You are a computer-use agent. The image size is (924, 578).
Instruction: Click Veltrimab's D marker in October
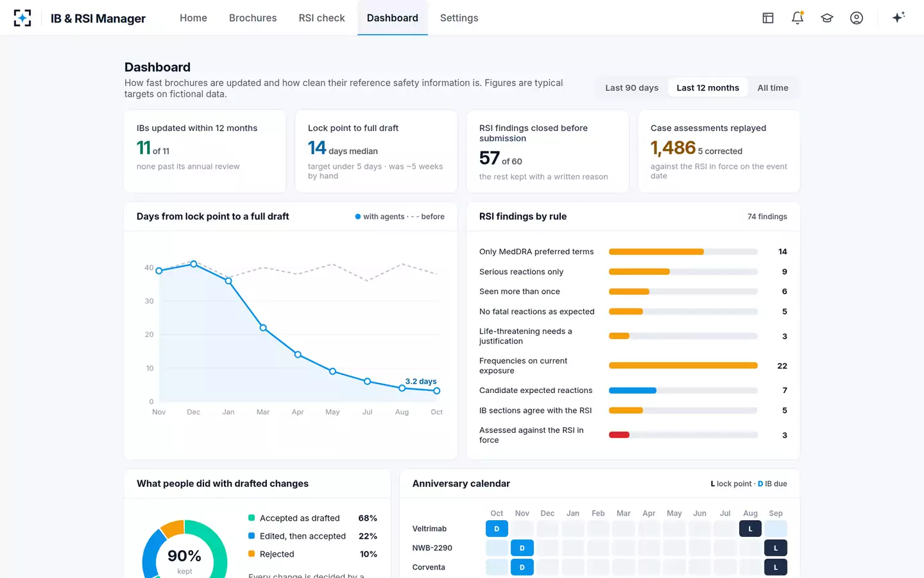click(x=497, y=529)
